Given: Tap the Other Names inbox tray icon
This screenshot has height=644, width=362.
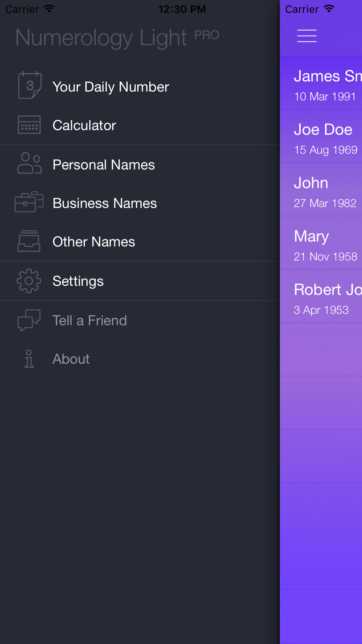Looking at the screenshot, I should click(x=29, y=241).
